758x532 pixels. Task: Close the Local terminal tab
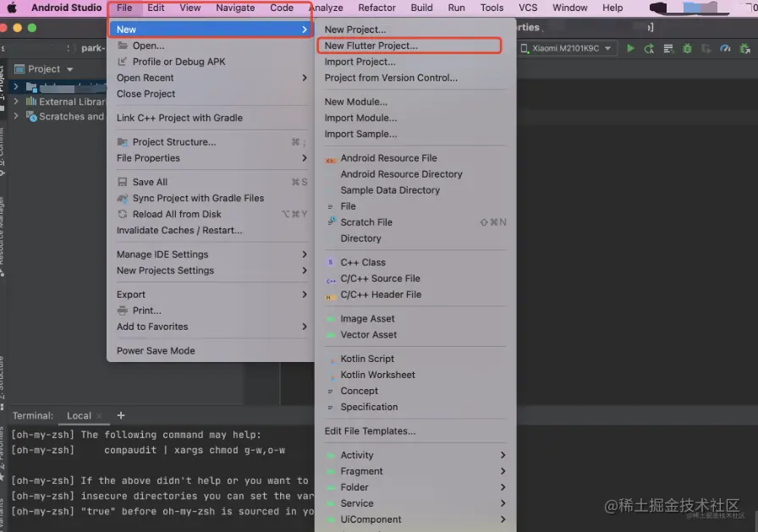pos(99,415)
